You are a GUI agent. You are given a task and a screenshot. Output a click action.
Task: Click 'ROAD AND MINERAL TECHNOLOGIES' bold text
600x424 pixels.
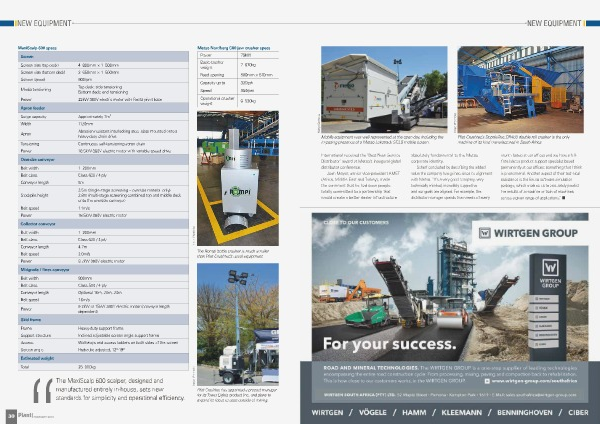click(x=371, y=368)
